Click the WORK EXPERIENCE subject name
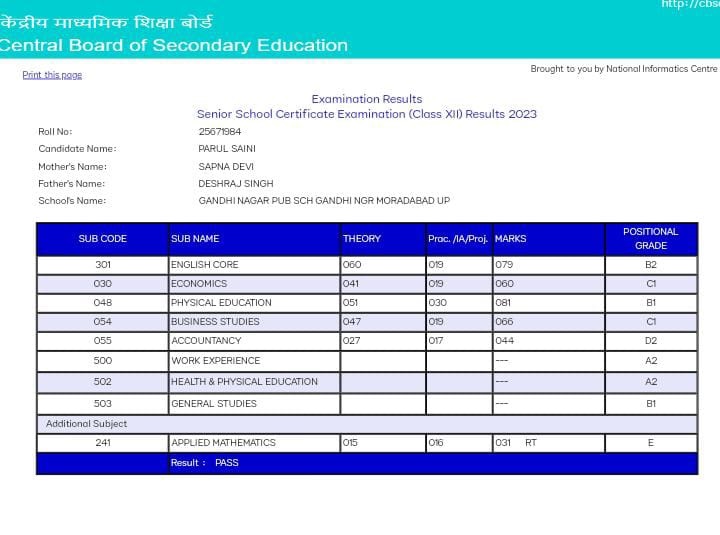720x535 pixels. [x=216, y=360]
